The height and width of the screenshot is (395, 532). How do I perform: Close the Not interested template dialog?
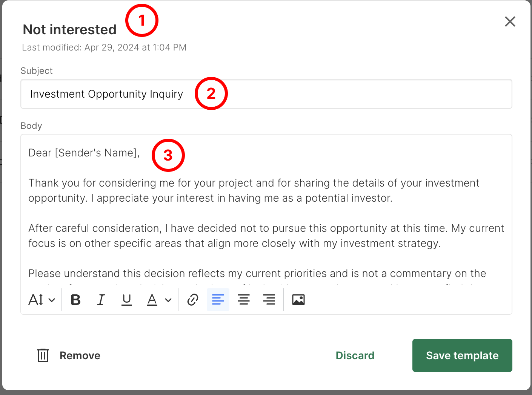coord(510,21)
